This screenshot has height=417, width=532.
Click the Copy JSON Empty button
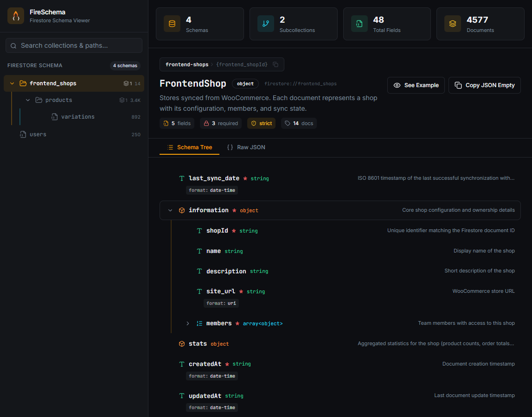[484, 85]
